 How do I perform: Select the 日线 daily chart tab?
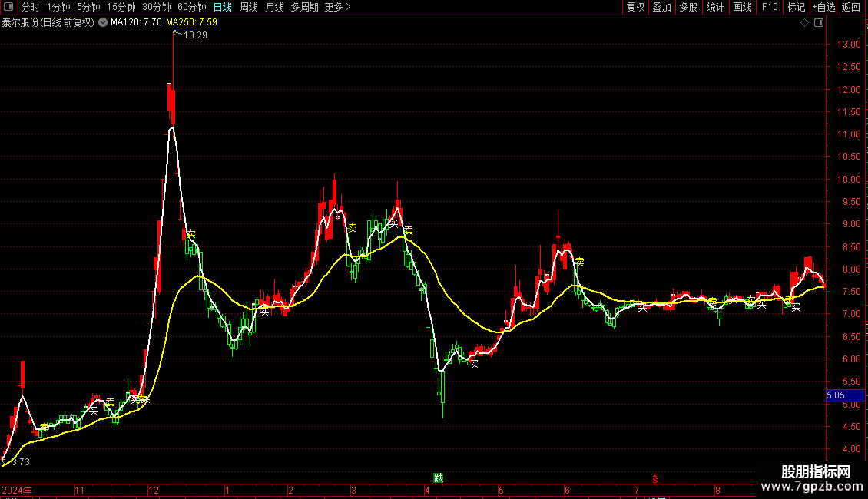223,7
